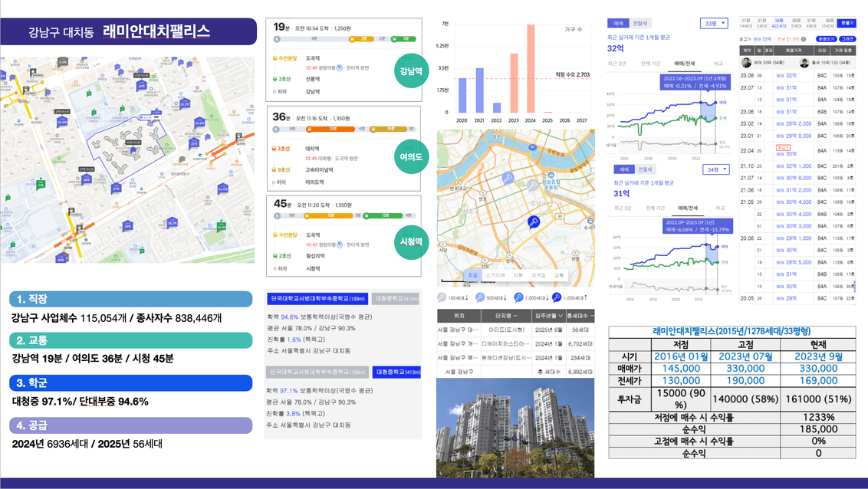Click the 1233% 수익률 value
Screen dimensions: 868x489
click(x=818, y=417)
